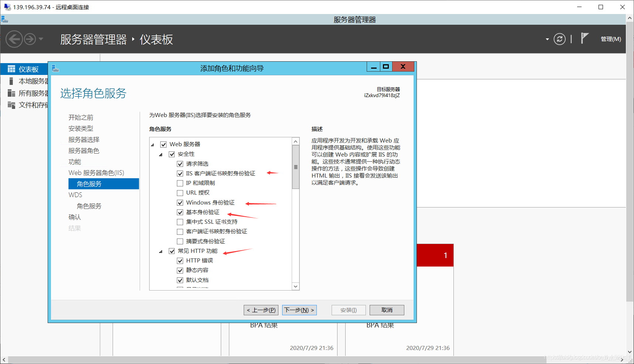The image size is (634, 364).
Task: Open the 管理(M) menu
Action: point(611,39)
